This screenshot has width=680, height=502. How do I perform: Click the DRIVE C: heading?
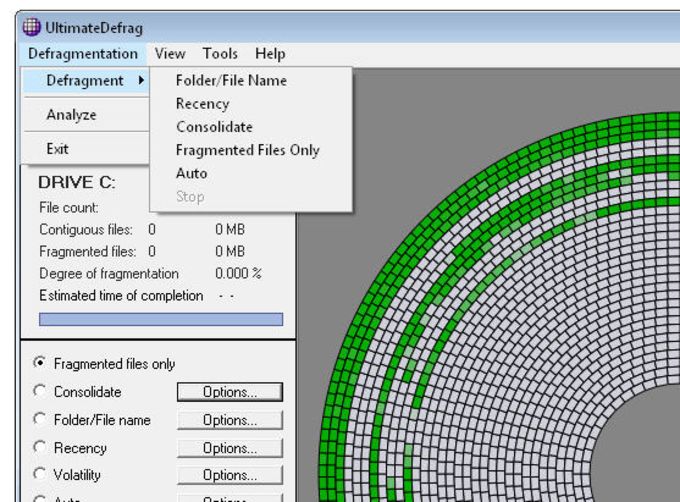(x=77, y=183)
